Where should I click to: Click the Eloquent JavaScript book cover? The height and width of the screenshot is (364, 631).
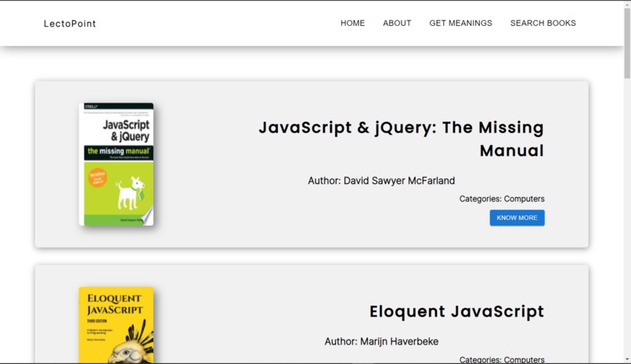[117, 325]
